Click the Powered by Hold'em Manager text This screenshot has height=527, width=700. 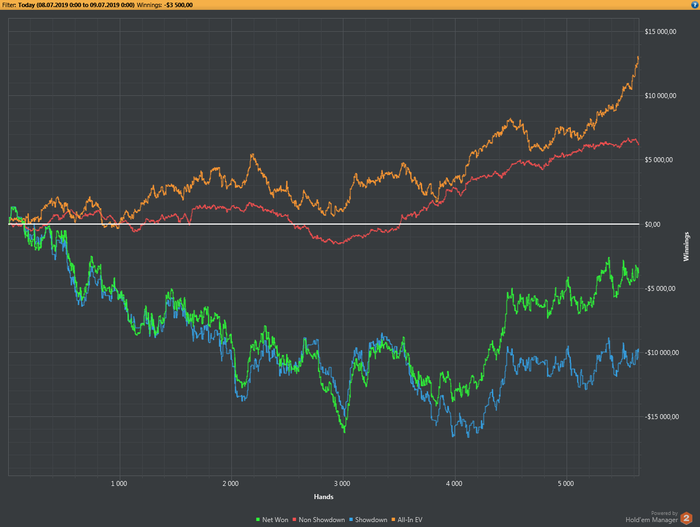pos(652,517)
